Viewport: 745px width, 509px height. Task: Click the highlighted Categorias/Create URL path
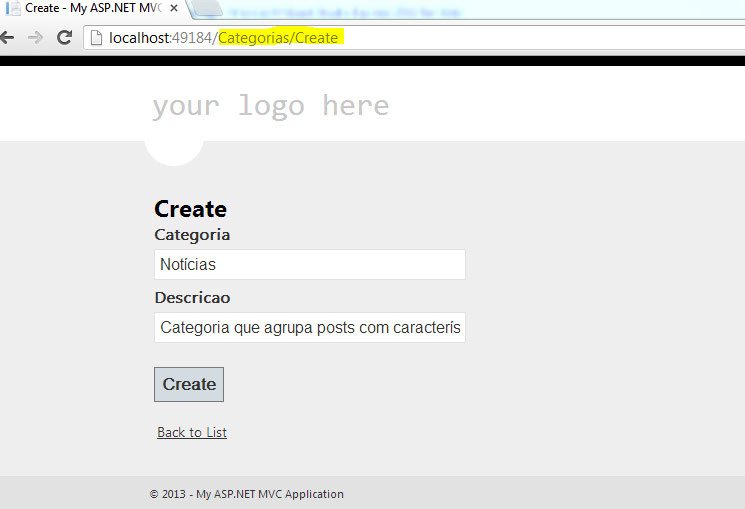(279, 38)
